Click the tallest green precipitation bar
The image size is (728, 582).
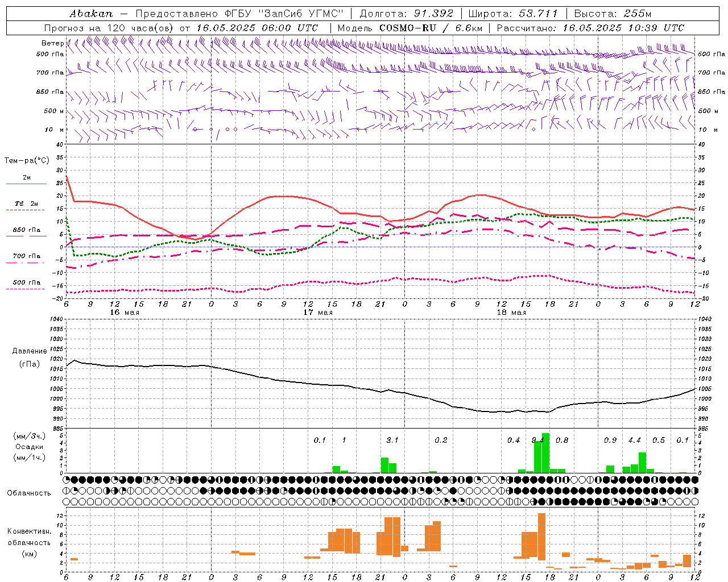click(546, 453)
